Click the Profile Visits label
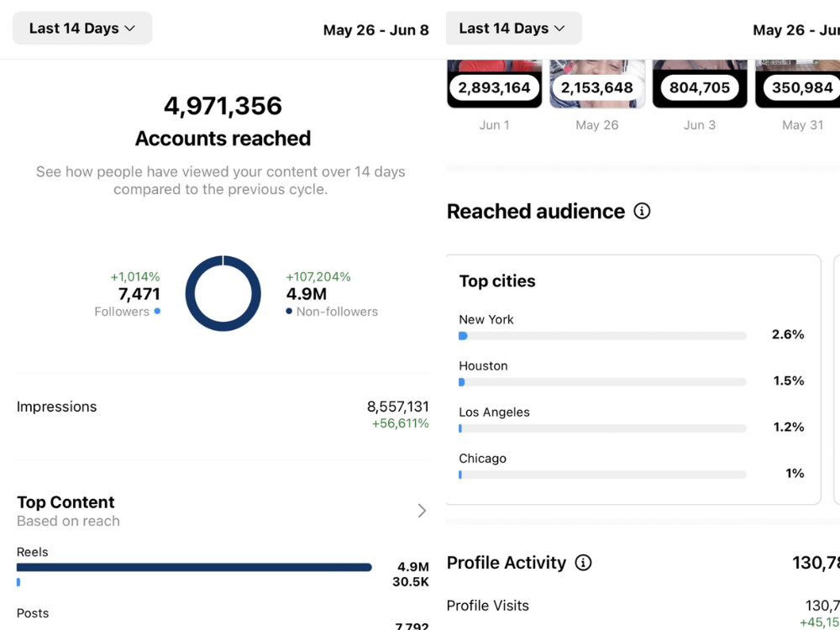This screenshot has height=630, width=840. 488,606
